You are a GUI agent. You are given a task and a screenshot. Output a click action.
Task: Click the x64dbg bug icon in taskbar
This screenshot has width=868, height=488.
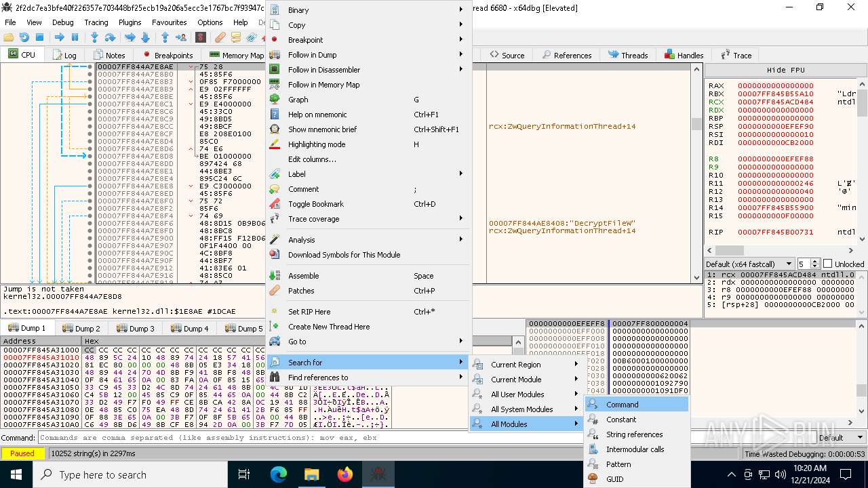378,474
